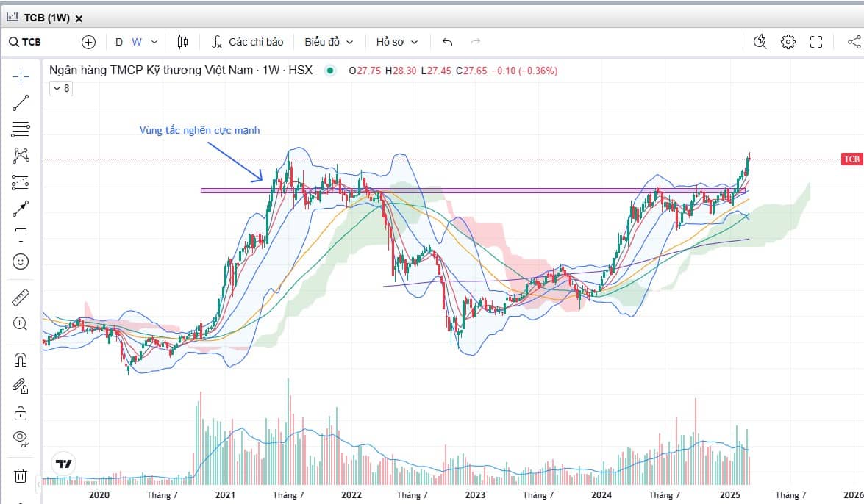Share the chart via share icon

point(854,42)
